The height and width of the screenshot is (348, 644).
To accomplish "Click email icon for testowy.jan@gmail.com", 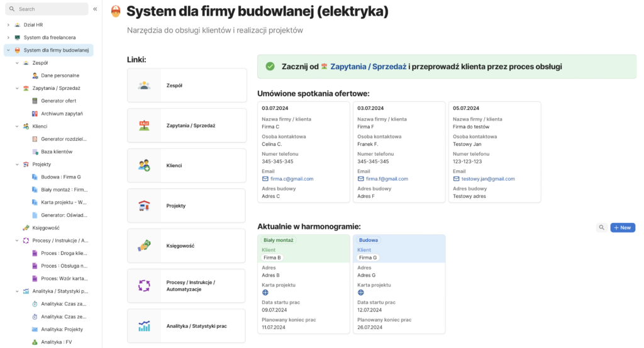I will [457, 179].
